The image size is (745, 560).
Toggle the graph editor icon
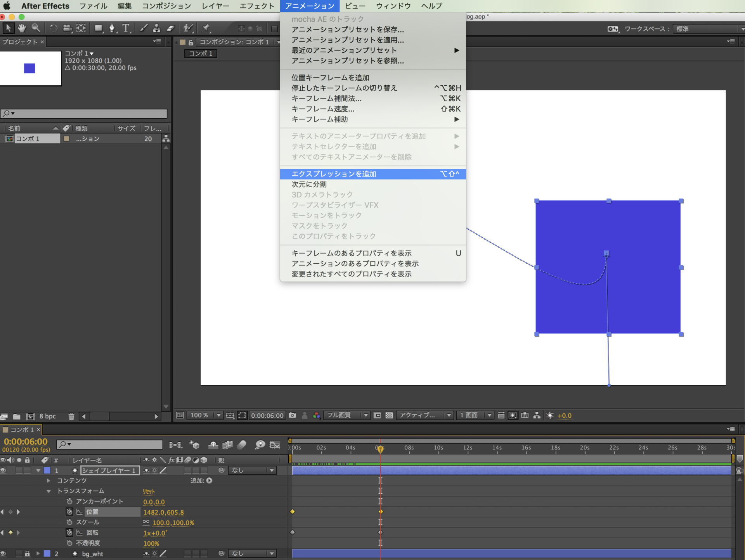(x=275, y=445)
